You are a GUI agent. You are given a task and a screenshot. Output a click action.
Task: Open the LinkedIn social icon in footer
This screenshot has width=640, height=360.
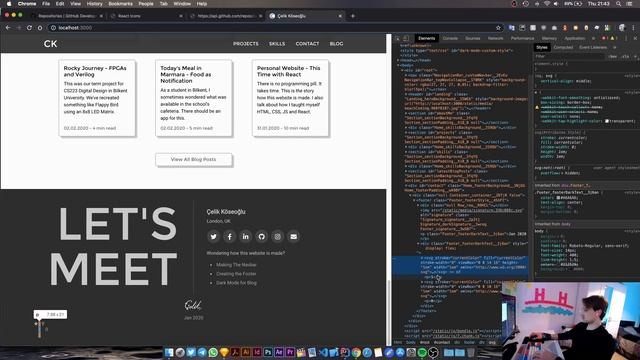click(x=245, y=236)
